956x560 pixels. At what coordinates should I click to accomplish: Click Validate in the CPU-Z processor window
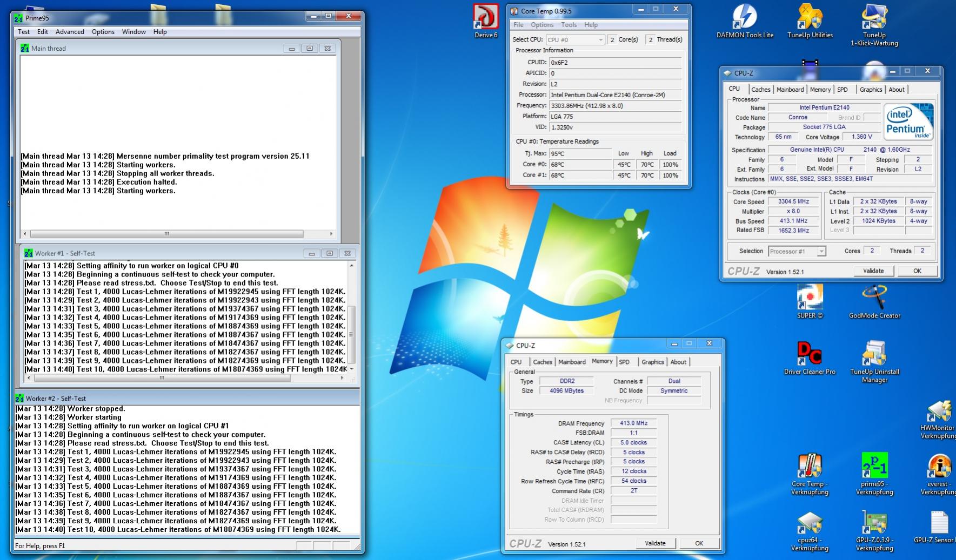(x=873, y=271)
